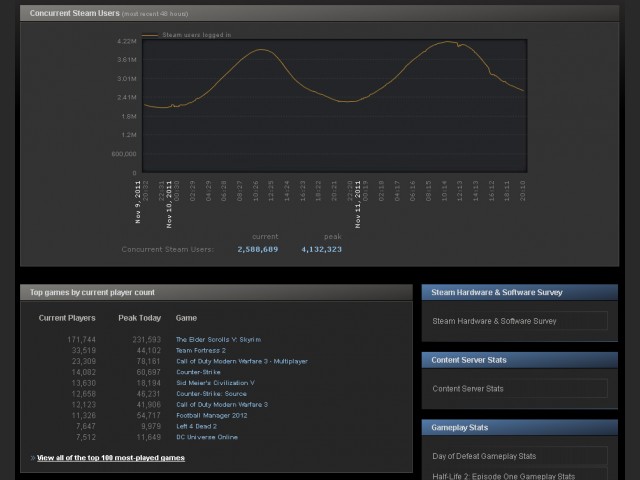Open Call of Duty Modern Warfare 3 - Multiplayer link

[242, 361]
